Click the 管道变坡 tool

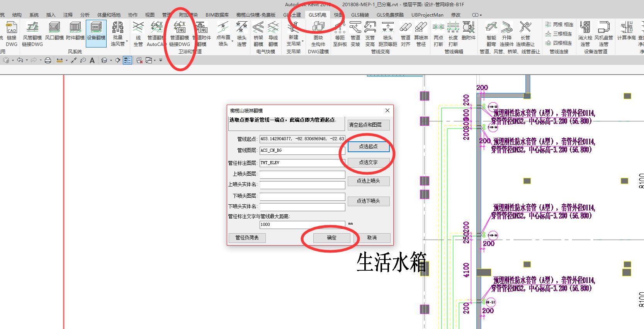pos(355,34)
